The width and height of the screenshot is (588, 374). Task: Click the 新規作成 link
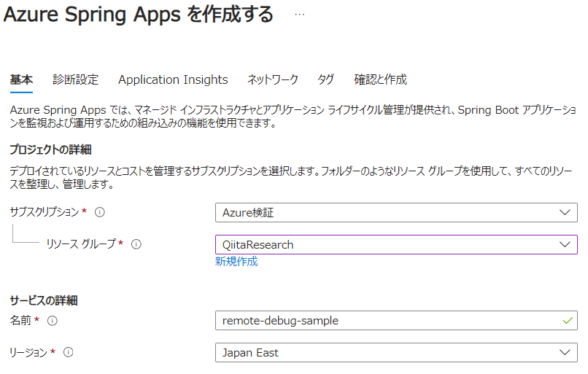pyautogui.click(x=236, y=262)
